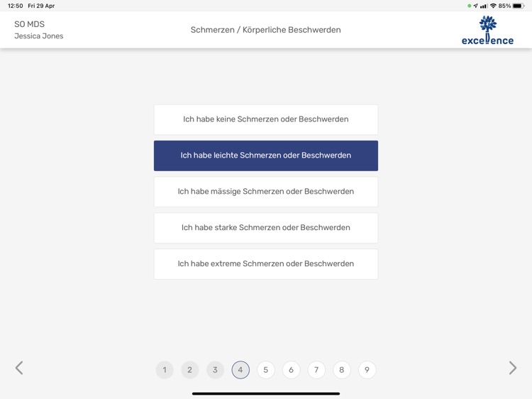Open question page 3

coord(215,370)
